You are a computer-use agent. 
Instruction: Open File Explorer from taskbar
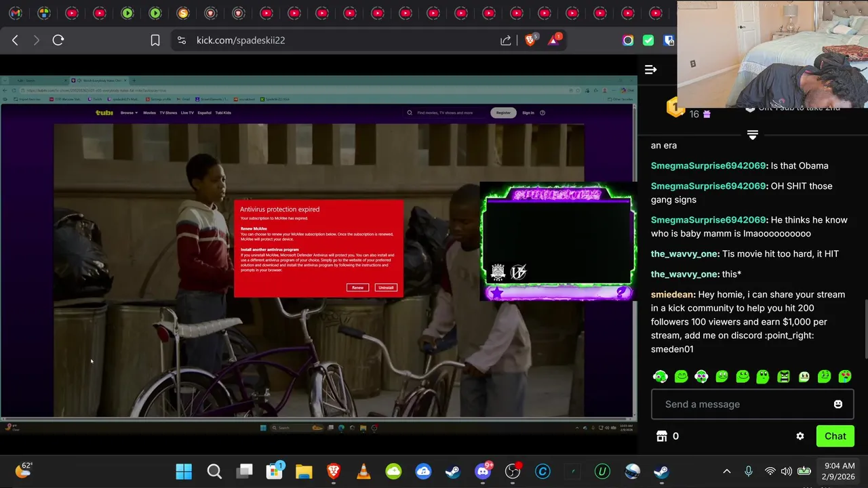304,471
